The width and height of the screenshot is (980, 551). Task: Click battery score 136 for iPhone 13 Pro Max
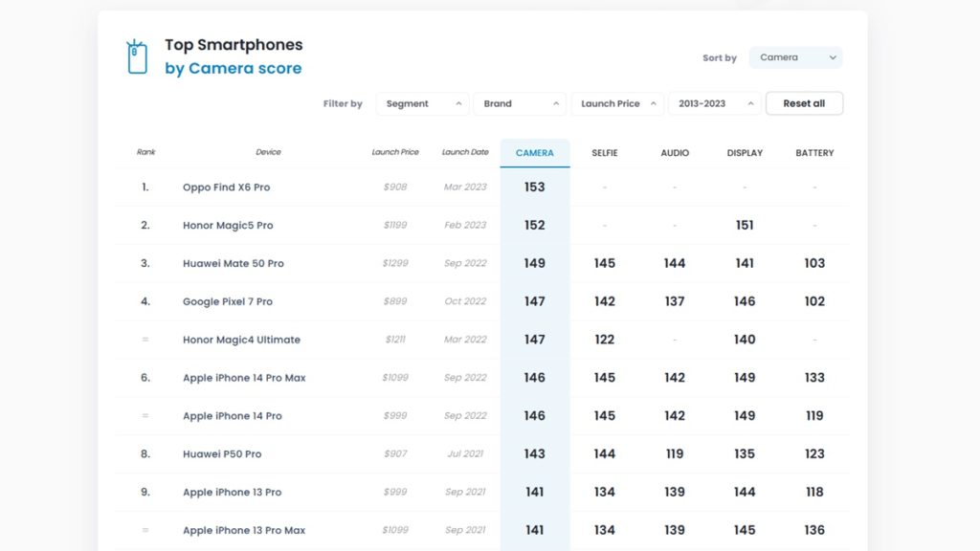(x=814, y=530)
